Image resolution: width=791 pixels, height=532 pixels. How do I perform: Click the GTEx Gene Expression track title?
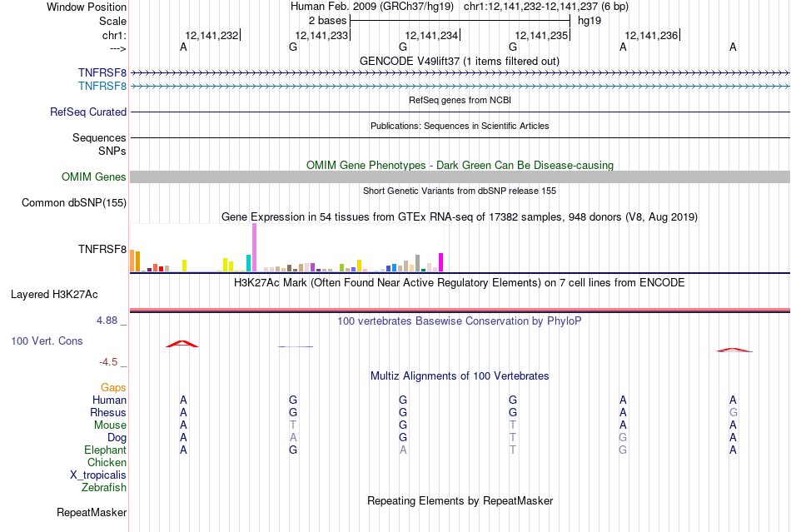click(460, 216)
